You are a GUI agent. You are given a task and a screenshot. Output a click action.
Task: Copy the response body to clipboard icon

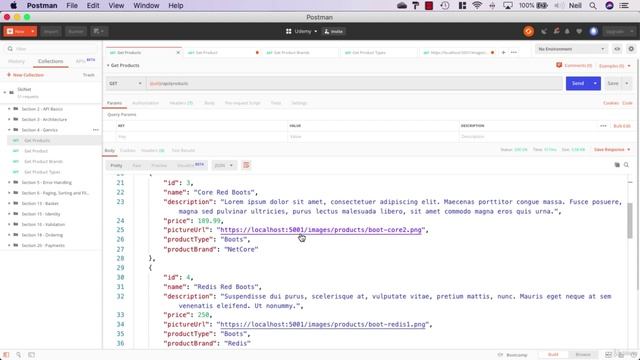click(617, 165)
